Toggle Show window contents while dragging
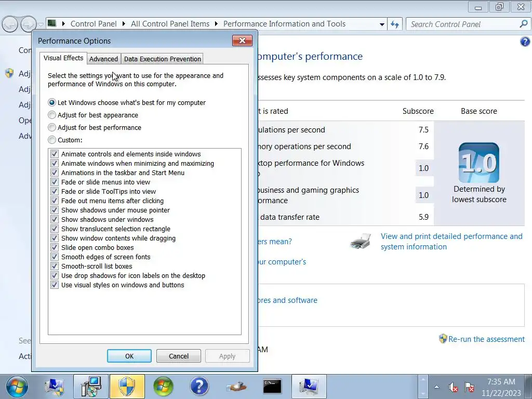The height and width of the screenshot is (399, 532). pyautogui.click(x=54, y=238)
